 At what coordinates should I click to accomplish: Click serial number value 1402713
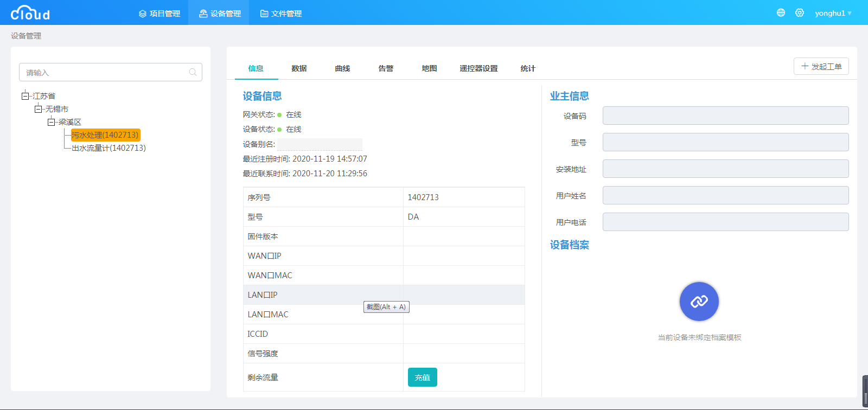tap(423, 197)
